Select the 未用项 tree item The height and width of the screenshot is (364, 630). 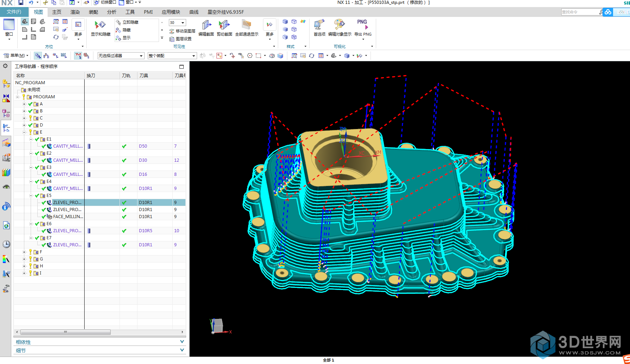[x=34, y=90]
